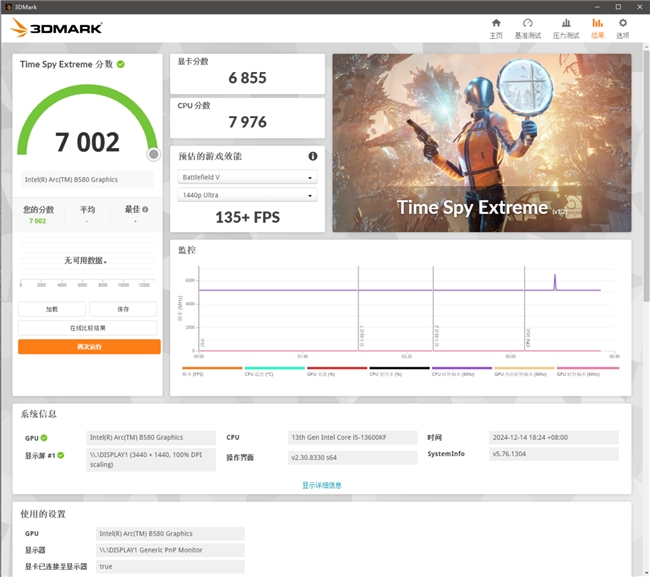Screen dimensions: 650x577
Task: Click the green check beside 显示屏 #1
Action: pyautogui.click(x=61, y=455)
